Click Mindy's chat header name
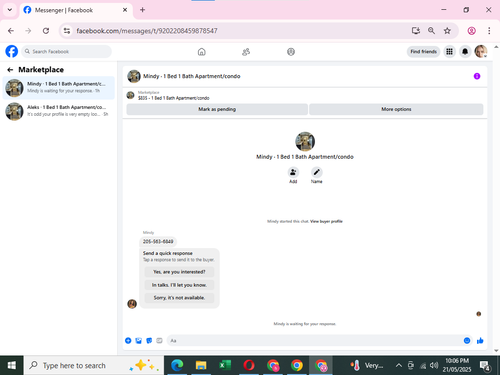The image size is (500, 375). [192, 76]
